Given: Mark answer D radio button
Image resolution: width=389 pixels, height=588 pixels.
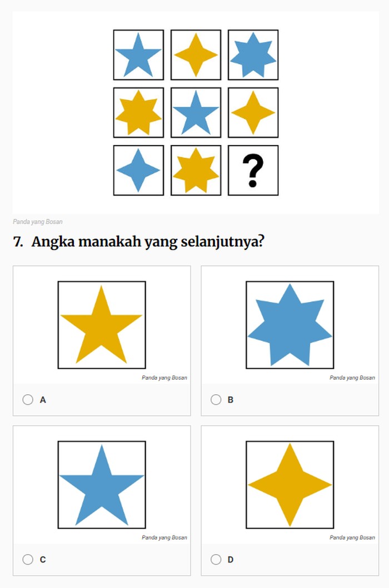Looking at the screenshot, I should tap(216, 559).
